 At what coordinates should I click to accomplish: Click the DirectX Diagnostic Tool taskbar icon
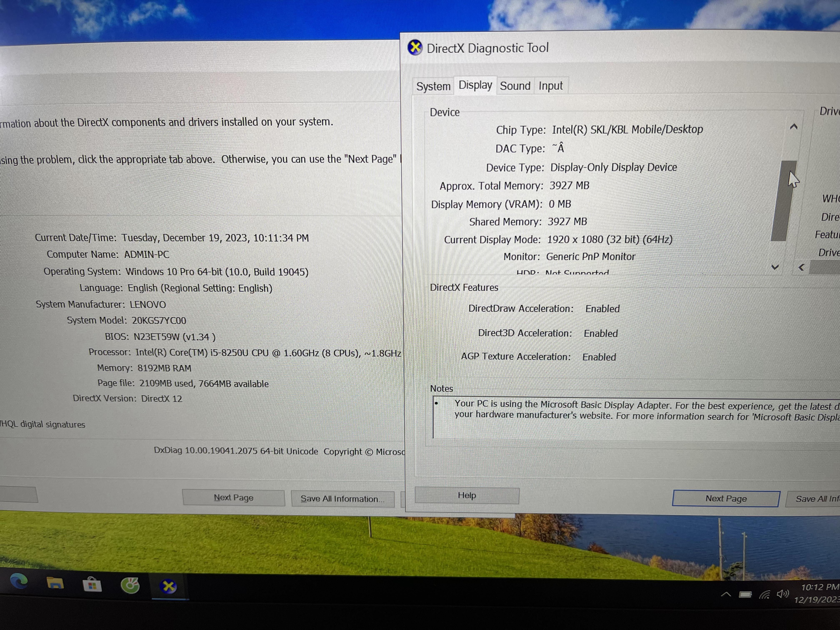click(169, 586)
